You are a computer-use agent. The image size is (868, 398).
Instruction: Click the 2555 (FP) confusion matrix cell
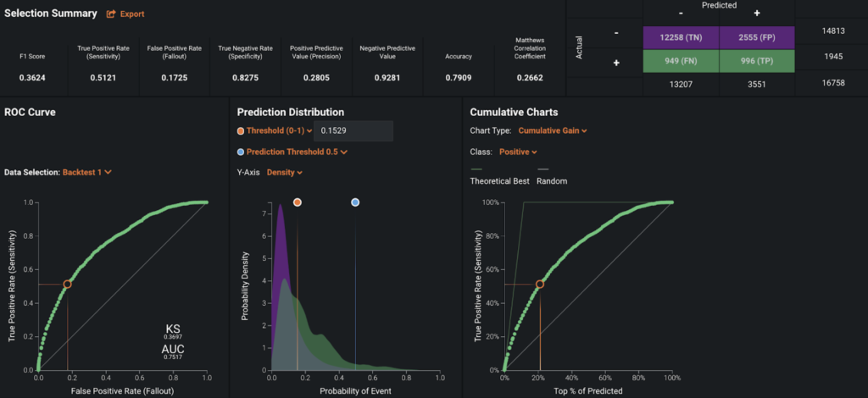(757, 37)
